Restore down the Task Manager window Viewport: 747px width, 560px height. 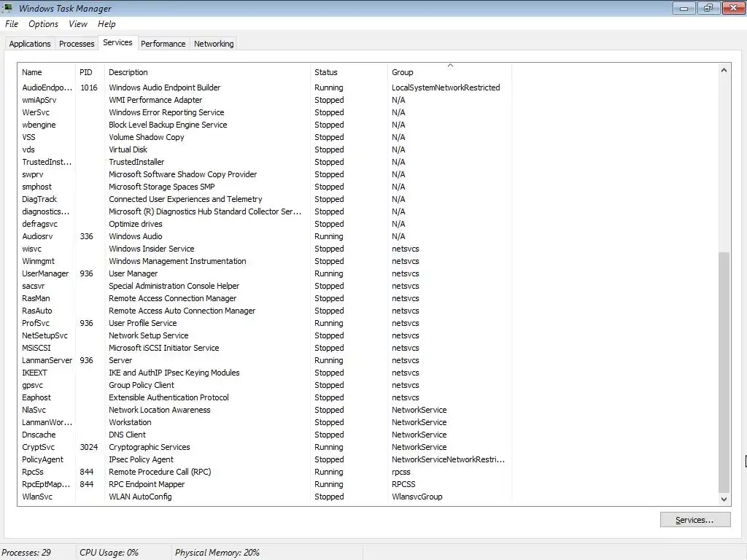(x=708, y=8)
